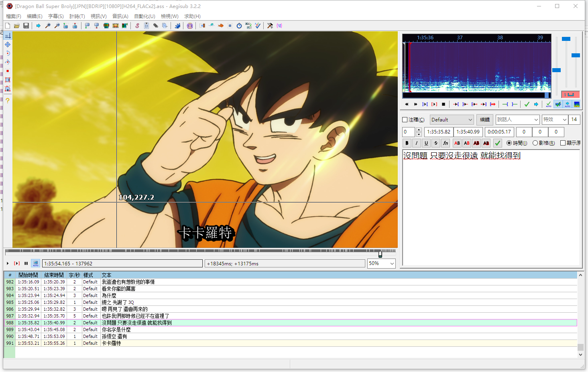Image resolution: width=588 pixels, height=372 pixels.
Task: Pause the video playback
Action: [x=26, y=263]
